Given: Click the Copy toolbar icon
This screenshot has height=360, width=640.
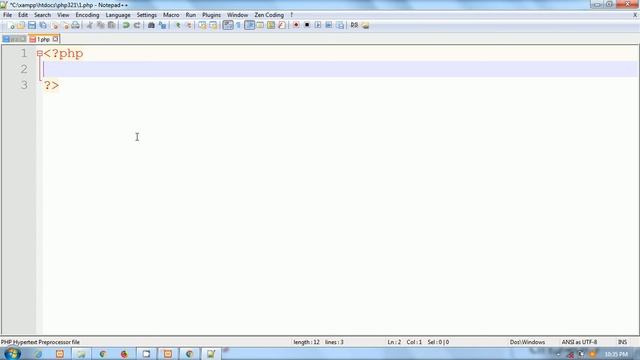Looking at the screenshot, I should click(x=100, y=25).
